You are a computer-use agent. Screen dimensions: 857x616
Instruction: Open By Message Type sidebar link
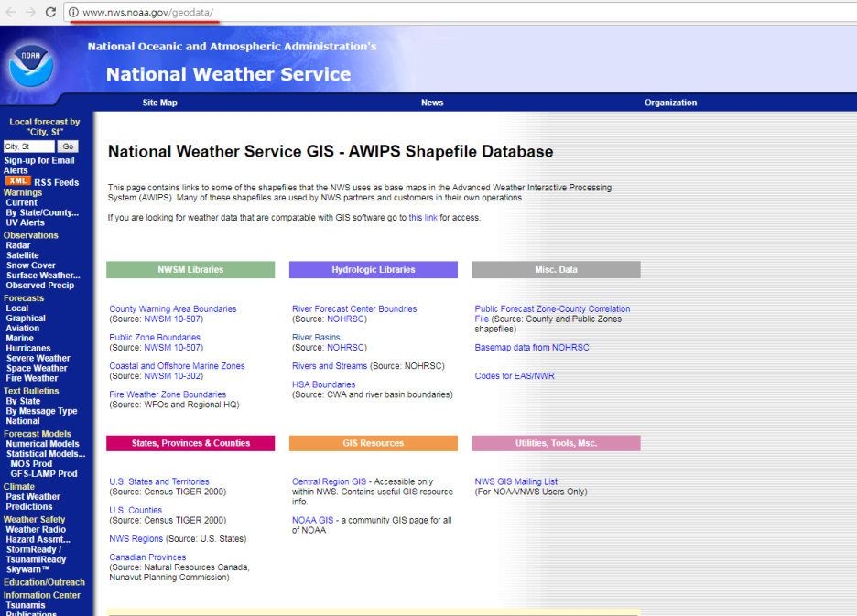pos(41,411)
